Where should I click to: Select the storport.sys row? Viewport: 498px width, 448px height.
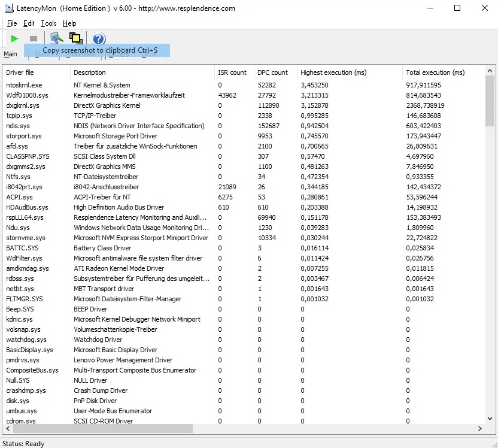[x=244, y=136]
